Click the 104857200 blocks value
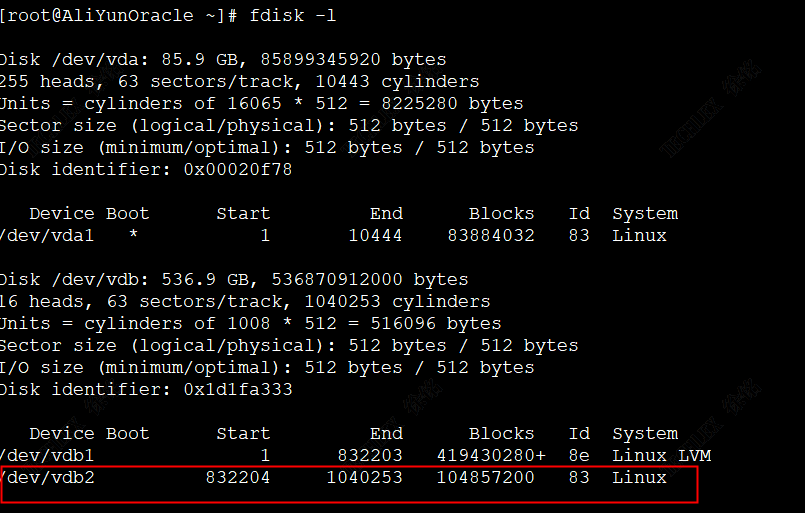 (485, 478)
